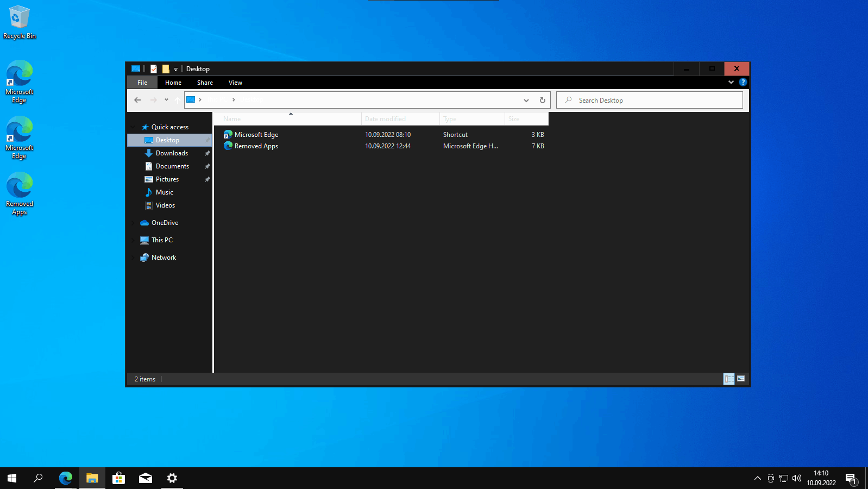Show hidden system tray icons
This screenshot has width=868, height=489.
757,478
